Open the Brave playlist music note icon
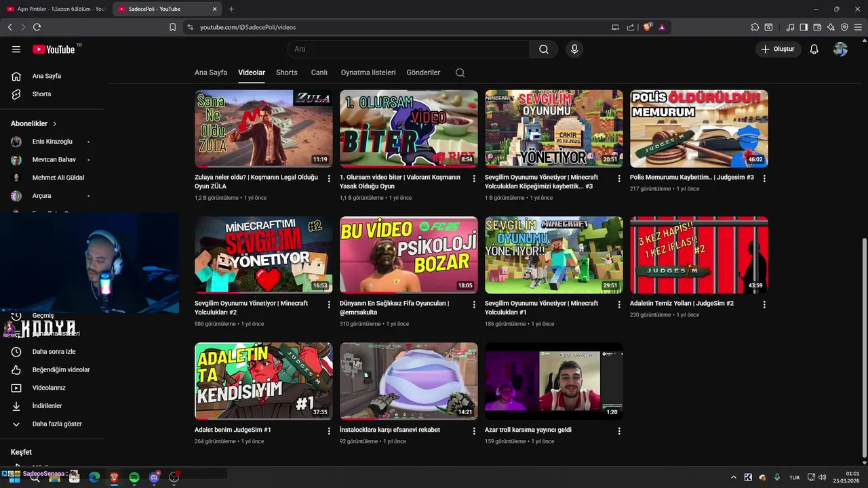Viewport: 868px width, 488px height. pyautogui.click(x=790, y=27)
